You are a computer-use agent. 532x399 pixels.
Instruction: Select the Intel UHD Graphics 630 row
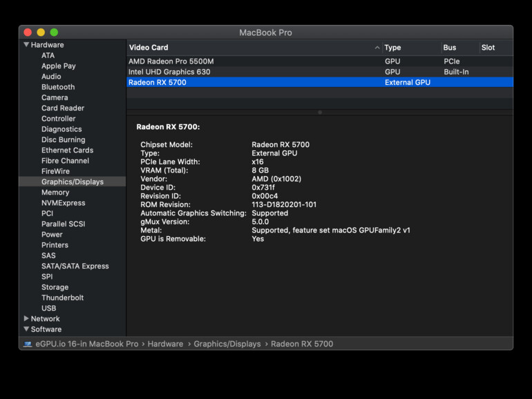coord(320,72)
